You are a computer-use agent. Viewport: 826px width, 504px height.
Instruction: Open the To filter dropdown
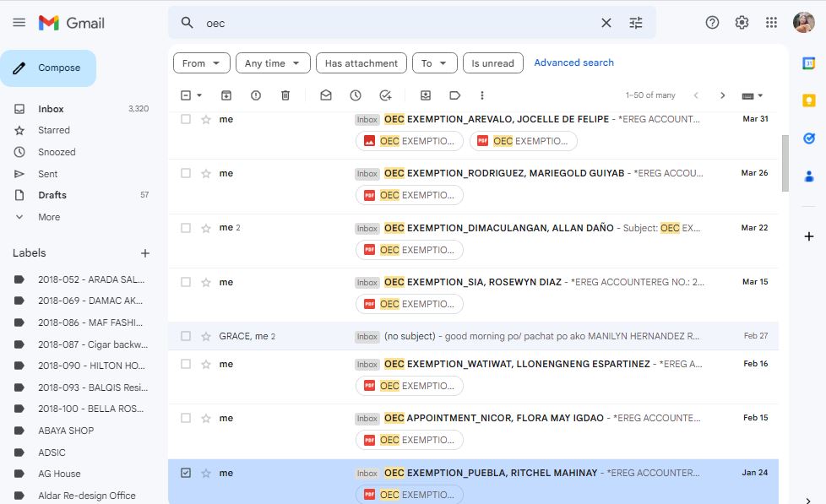pos(435,63)
